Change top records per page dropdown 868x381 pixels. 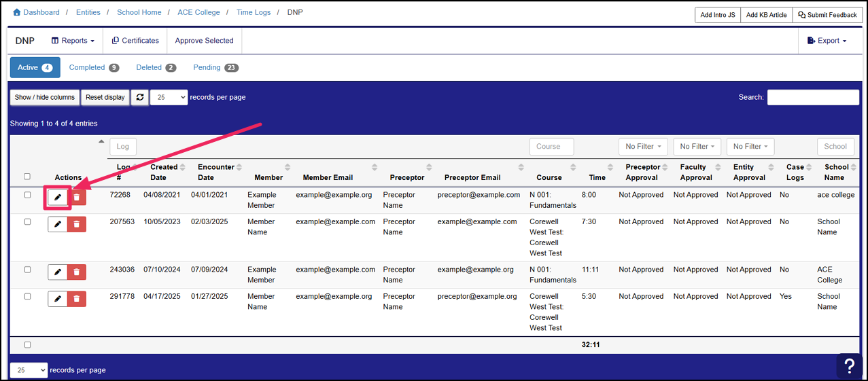coord(169,97)
